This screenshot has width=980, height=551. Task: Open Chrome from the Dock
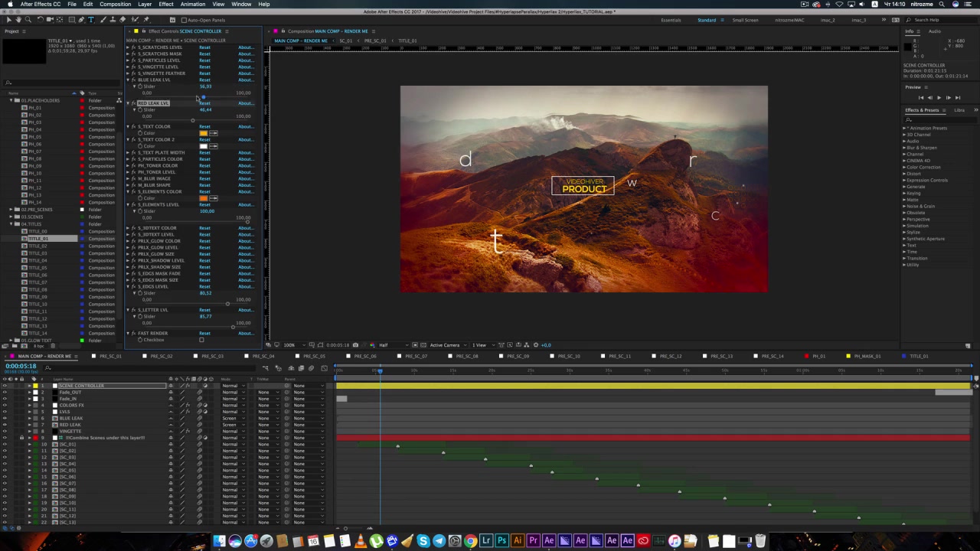[470, 541]
